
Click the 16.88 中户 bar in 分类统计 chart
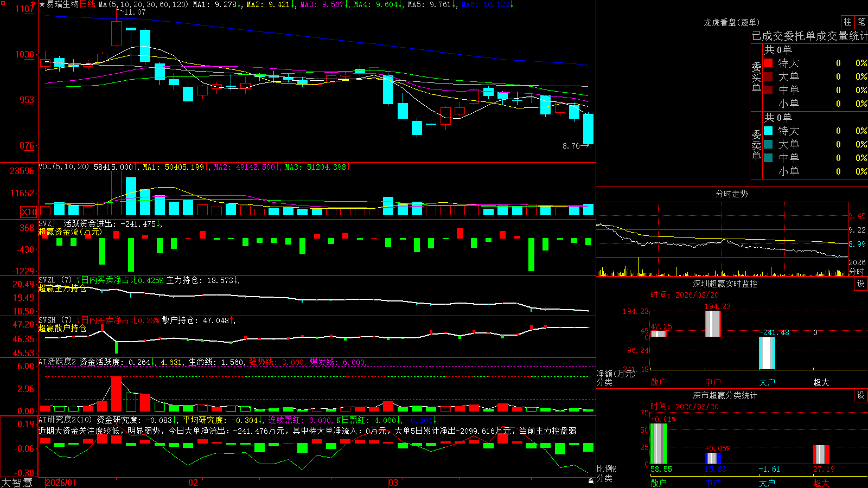pyautogui.click(x=713, y=458)
